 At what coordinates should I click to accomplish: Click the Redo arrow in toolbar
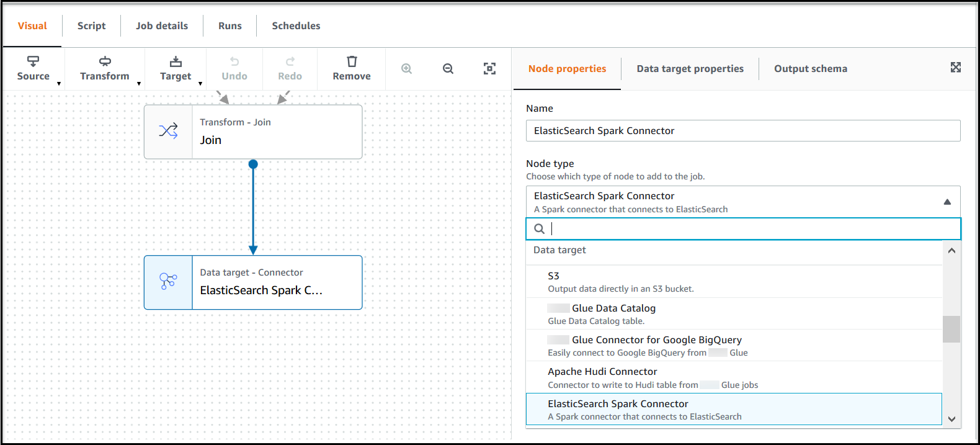tap(290, 62)
